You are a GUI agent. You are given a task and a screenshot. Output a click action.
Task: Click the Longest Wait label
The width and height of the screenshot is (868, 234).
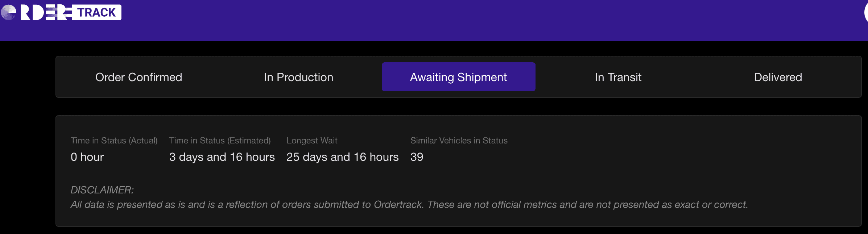click(312, 141)
